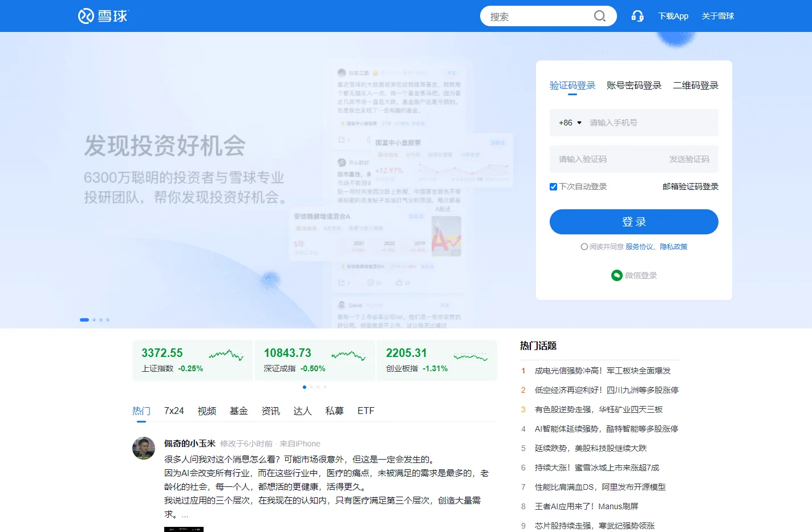Select the agree to 服务协议 radio button
This screenshot has height=532, width=812.
[584, 247]
